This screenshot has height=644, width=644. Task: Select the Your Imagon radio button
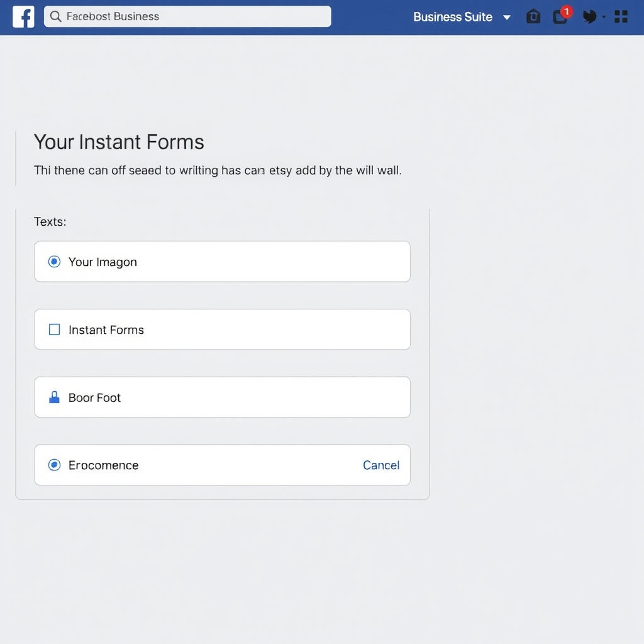click(x=54, y=262)
